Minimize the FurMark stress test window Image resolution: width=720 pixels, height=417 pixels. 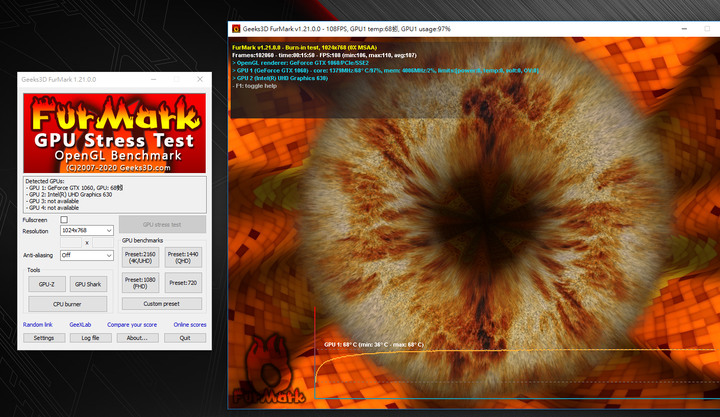point(684,29)
